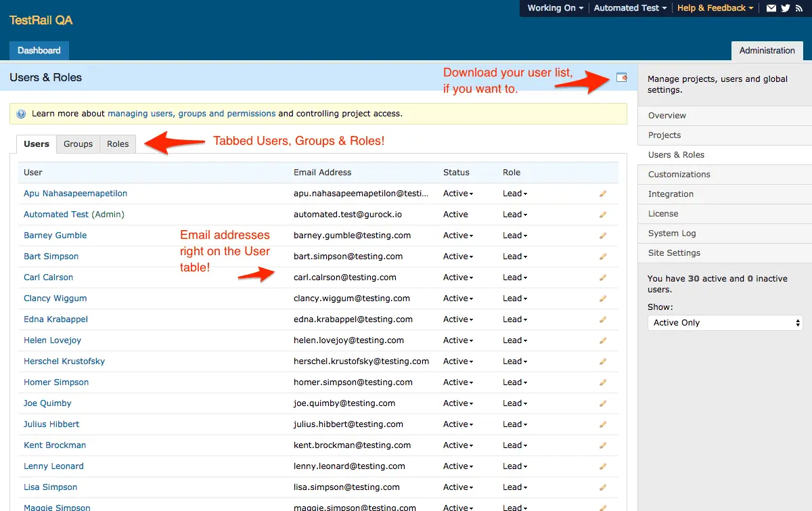Open user Julius Hibbert
This screenshot has width=812, height=511.
[x=51, y=424]
